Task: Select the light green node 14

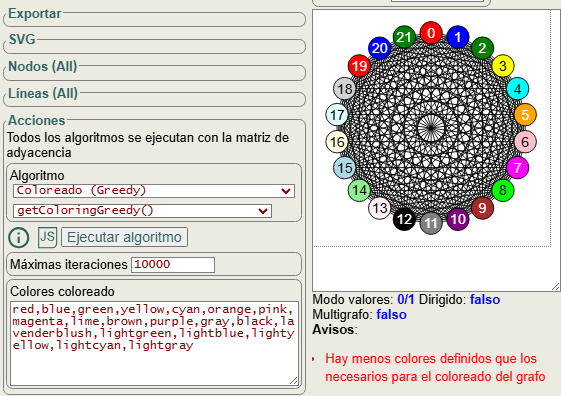Action: click(360, 190)
